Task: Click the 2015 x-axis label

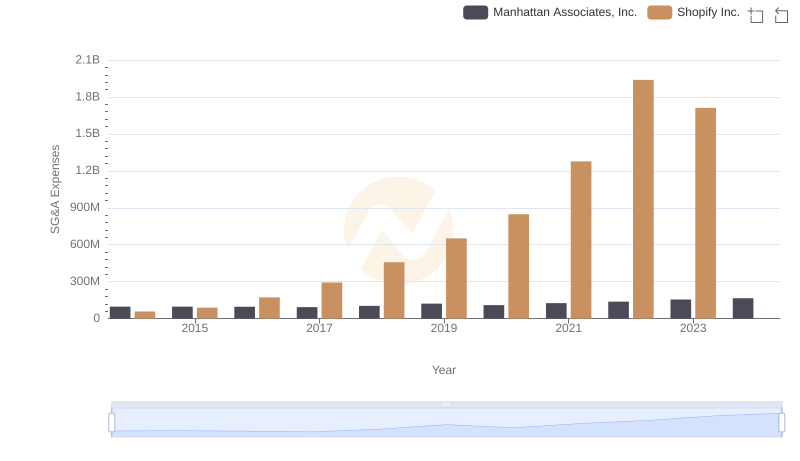Action: (x=194, y=328)
